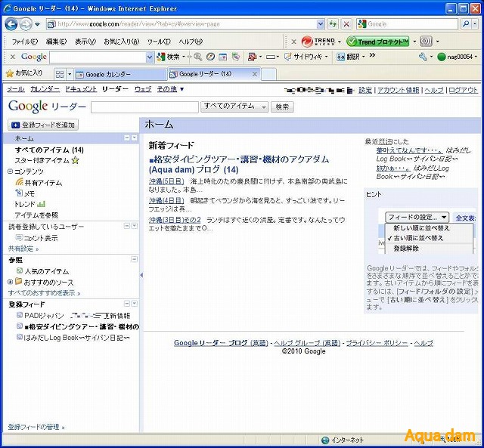
Task: Open the その他 ▼ dropdown link
Action: 170,89
